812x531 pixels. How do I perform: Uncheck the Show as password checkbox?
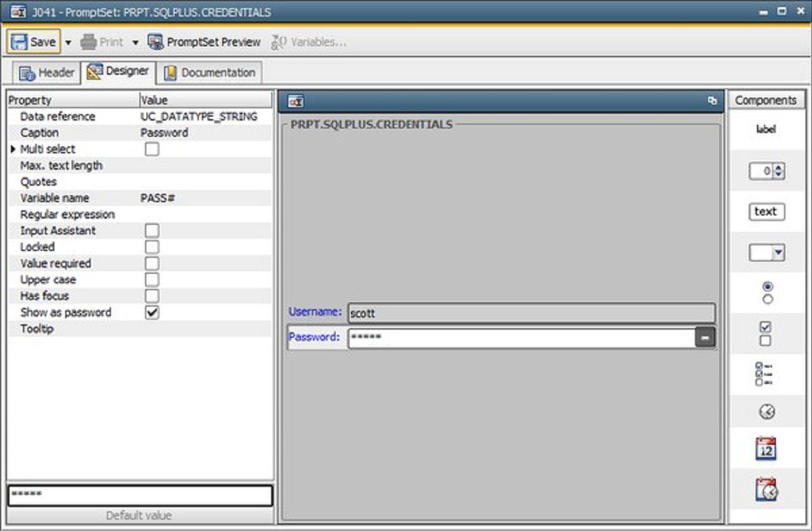tap(152, 312)
